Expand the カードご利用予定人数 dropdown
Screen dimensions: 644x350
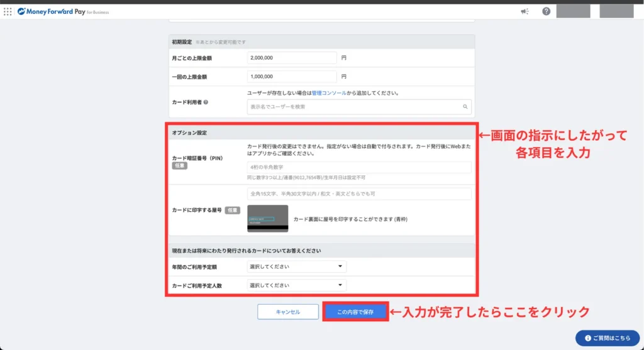(x=296, y=285)
